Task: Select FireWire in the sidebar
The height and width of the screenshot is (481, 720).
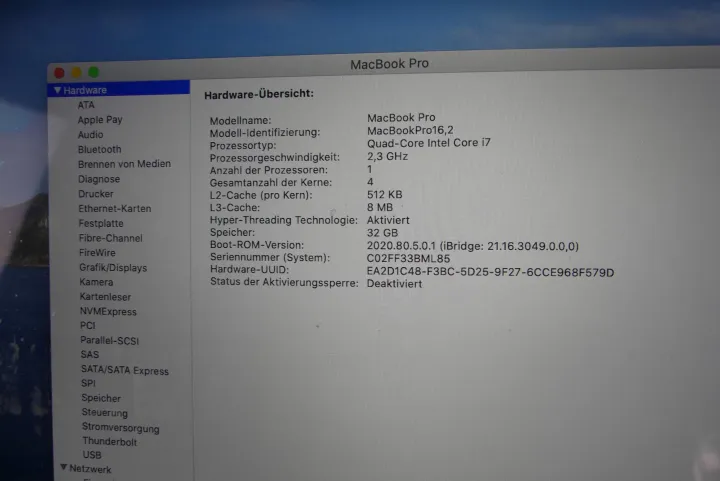Action: click(x=97, y=253)
